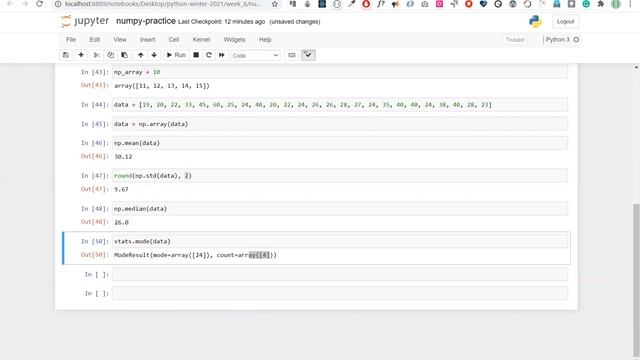Click the vertical notebook scrollbar thumb

(636, 280)
